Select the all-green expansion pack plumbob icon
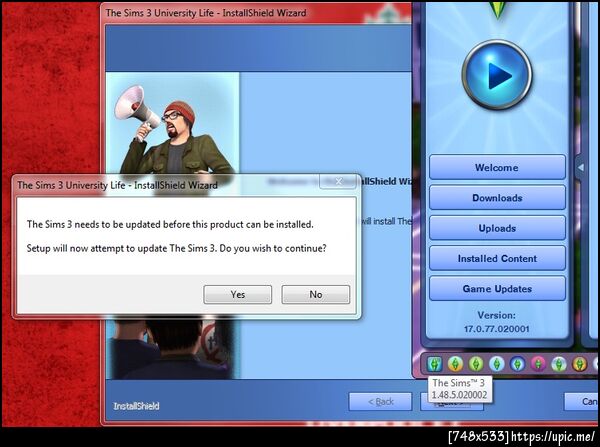The image size is (600, 447). (476, 364)
